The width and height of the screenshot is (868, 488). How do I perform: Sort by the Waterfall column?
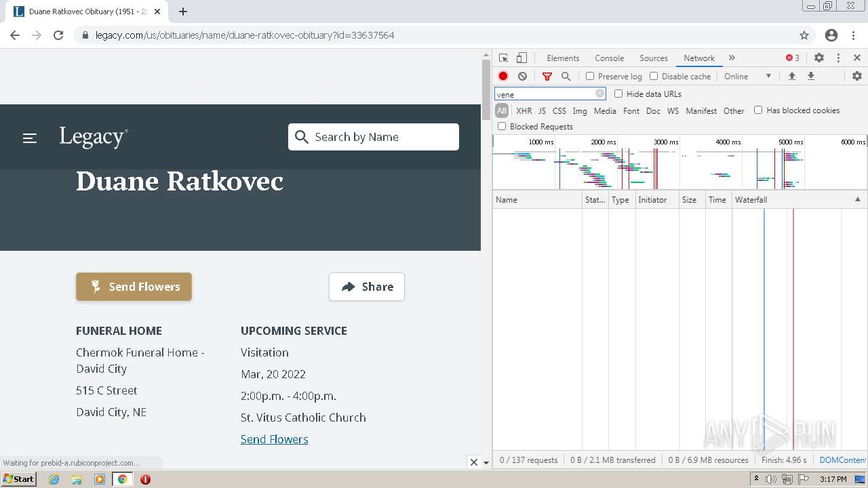coord(799,200)
